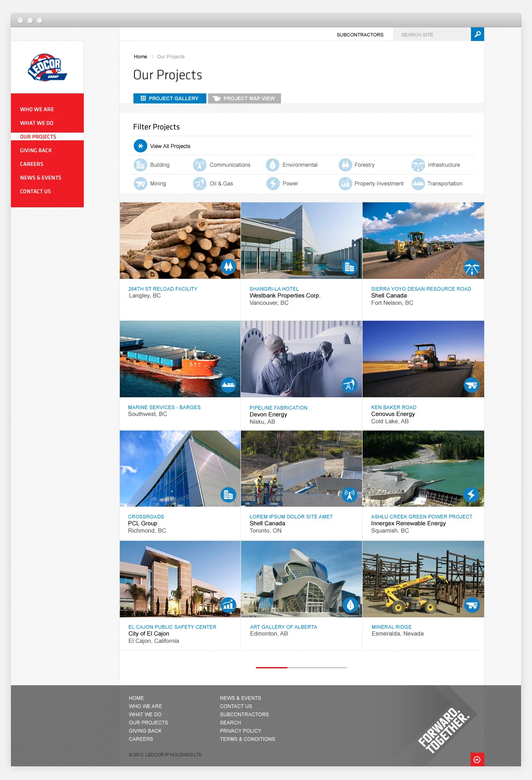Select the Building filter icon

click(140, 165)
